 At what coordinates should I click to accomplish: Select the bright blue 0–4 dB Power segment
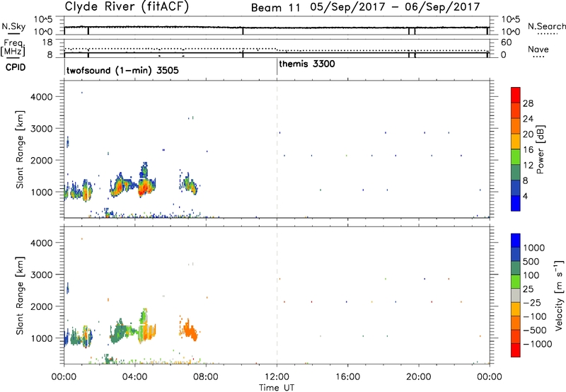click(516, 203)
